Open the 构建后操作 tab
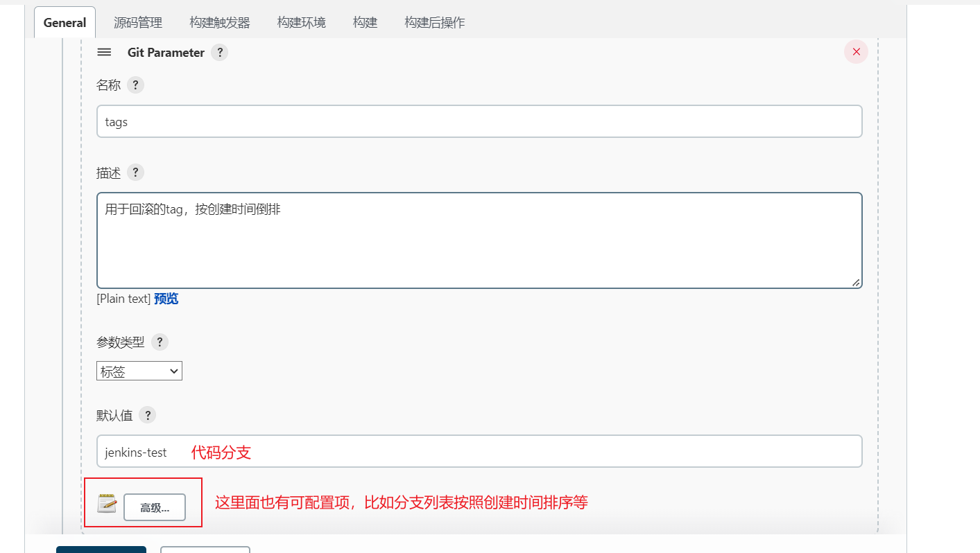Viewport: 980px width, 553px height. [435, 22]
